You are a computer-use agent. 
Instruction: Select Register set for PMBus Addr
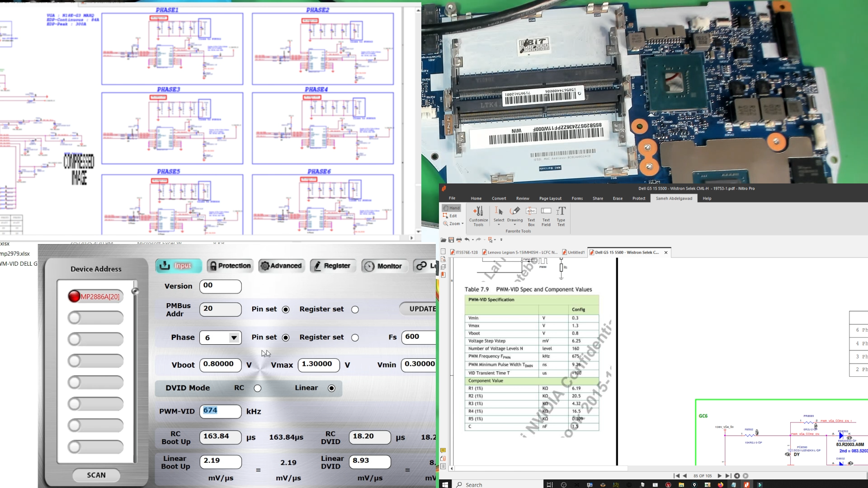[x=355, y=310]
